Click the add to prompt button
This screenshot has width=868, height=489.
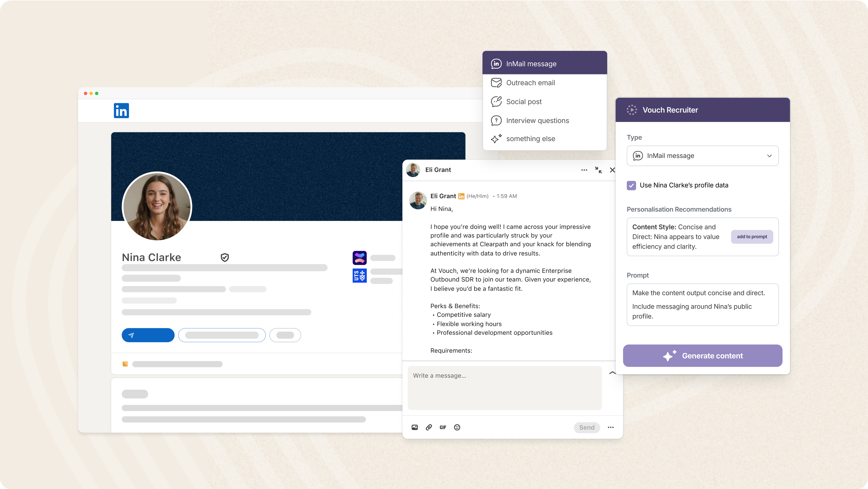point(752,237)
